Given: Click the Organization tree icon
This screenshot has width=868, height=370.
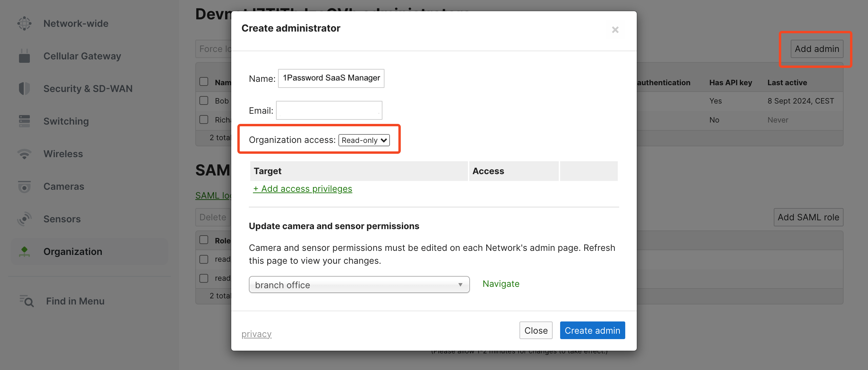Looking at the screenshot, I should pos(24,252).
